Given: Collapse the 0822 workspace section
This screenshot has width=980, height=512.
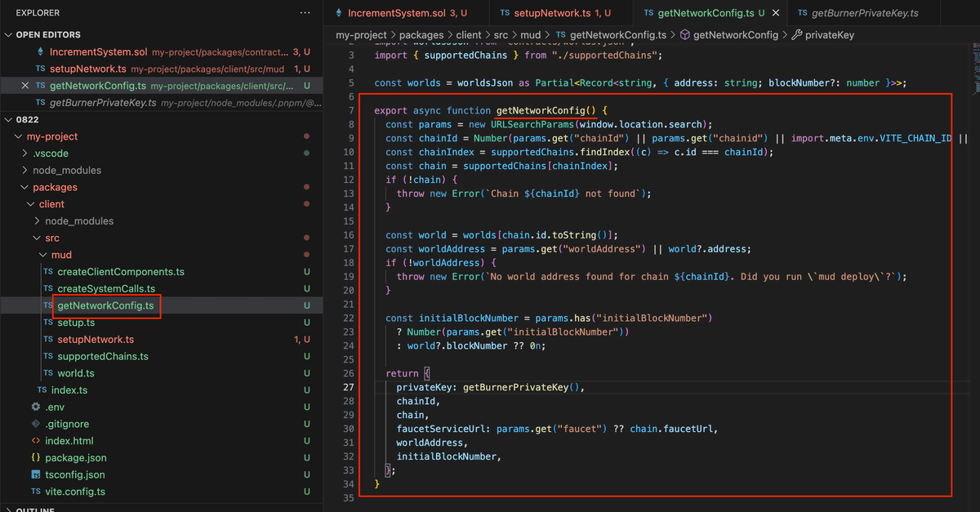Looking at the screenshot, I should [x=9, y=119].
